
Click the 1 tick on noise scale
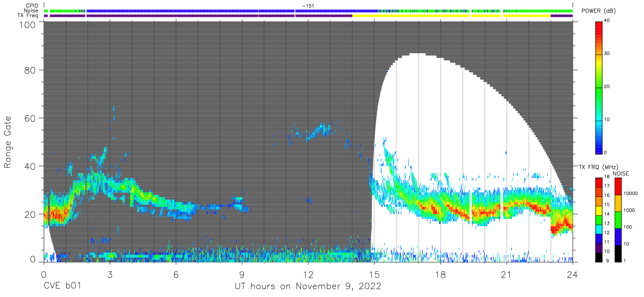626,260
